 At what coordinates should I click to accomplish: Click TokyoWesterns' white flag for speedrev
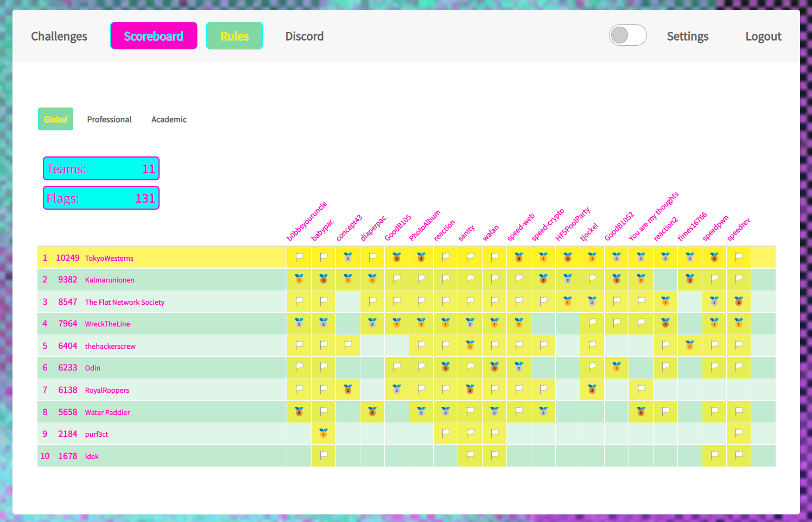tap(739, 257)
